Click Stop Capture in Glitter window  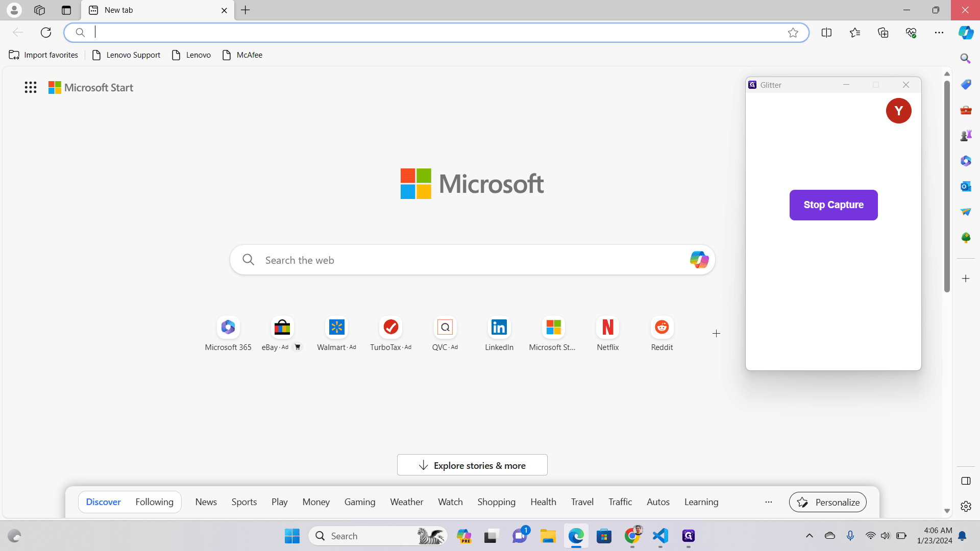pyautogui.click(x=834, y=205)
